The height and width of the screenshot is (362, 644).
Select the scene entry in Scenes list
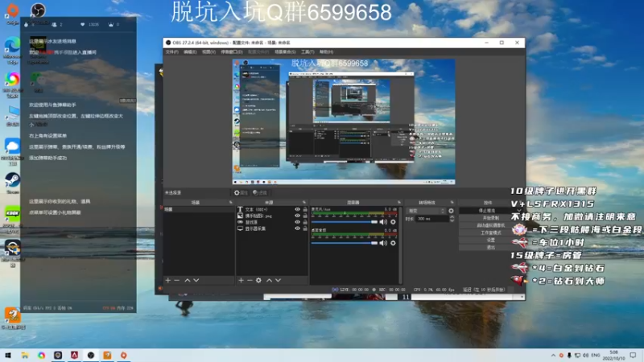(x=199, y=209)
